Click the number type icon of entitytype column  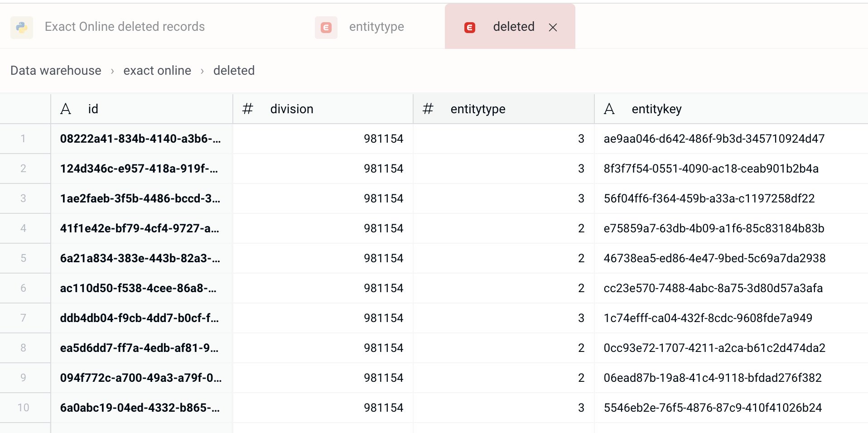pos(428,109)
